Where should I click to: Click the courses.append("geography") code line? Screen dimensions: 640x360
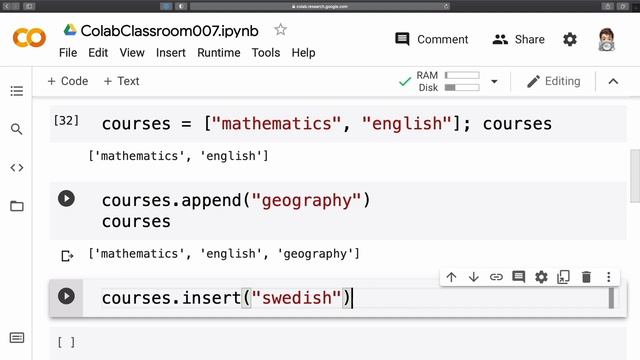236,200
